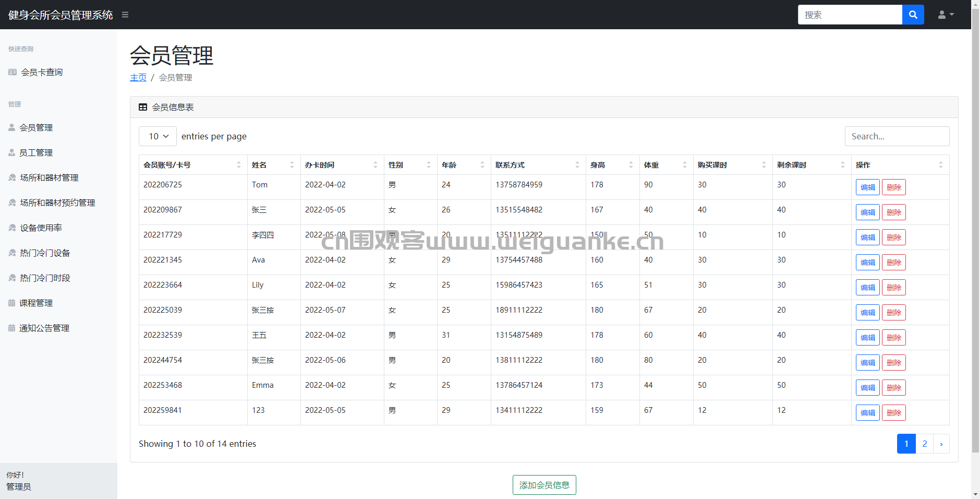Viewport: 980px width, 499px height.
Task: Click 删除 for member 202225039
Action: pyautogui.click(x=894, y=313)
